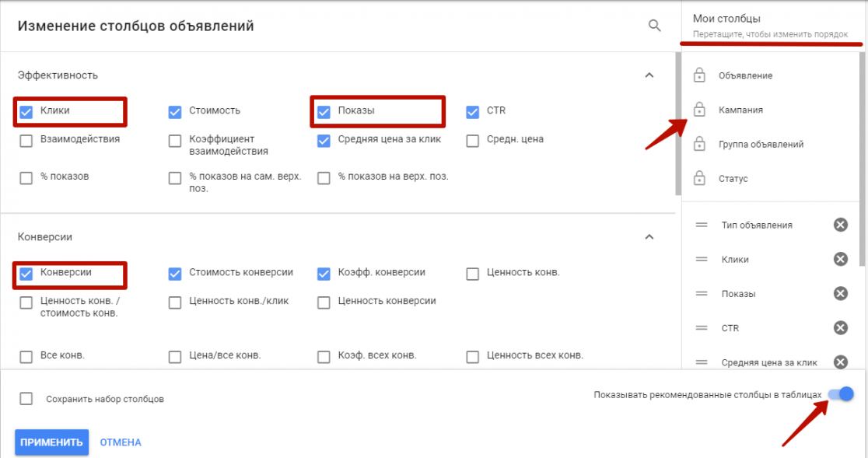
Task: Check the Коэф. всех конв. checkbox
Action: pyautogui.click(x=324, y=357)
